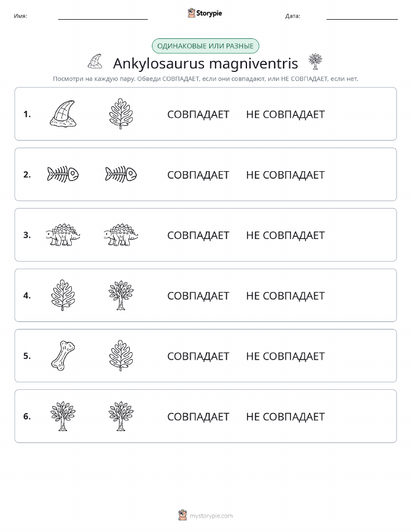Choose НЕ СОВПАДАЕТ for pair 4
Viewport: 411px width, 532px height.
[285, 295]
